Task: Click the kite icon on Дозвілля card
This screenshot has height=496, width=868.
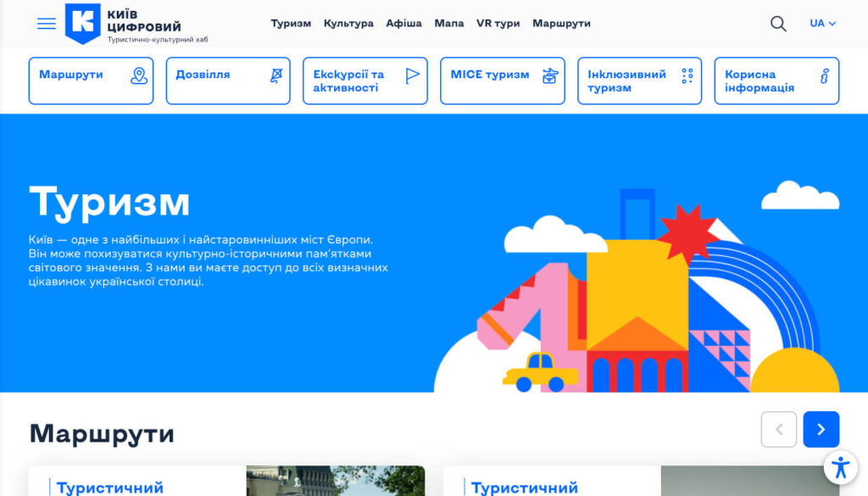Action: pos(275,76)
